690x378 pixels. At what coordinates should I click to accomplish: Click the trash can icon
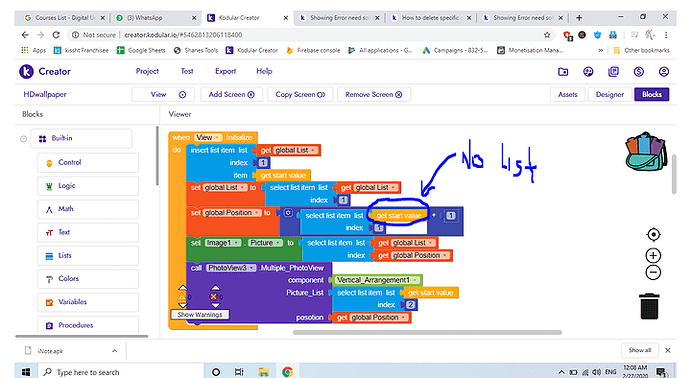click(649, 306)
